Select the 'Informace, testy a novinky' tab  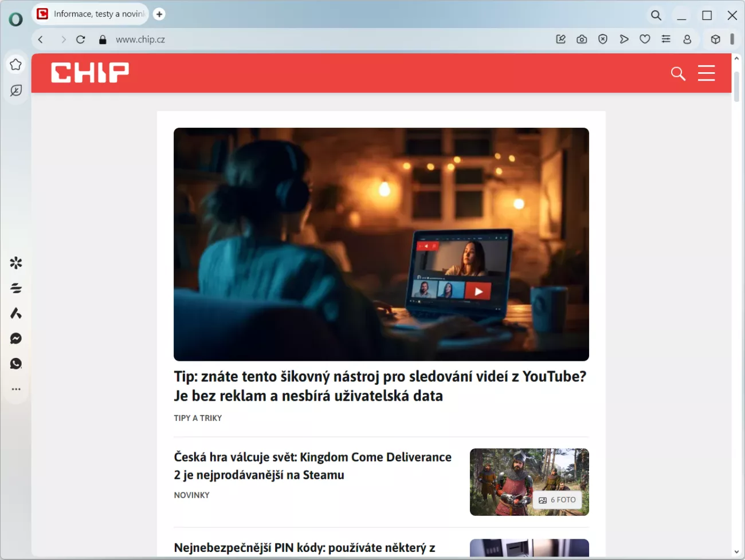92,14
